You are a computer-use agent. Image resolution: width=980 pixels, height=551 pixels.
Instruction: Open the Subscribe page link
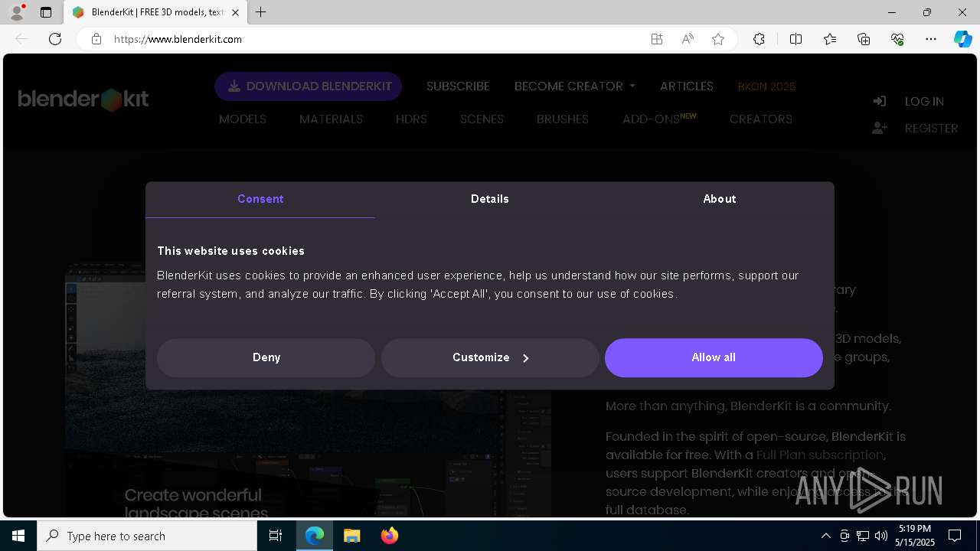tap(458, 86)
